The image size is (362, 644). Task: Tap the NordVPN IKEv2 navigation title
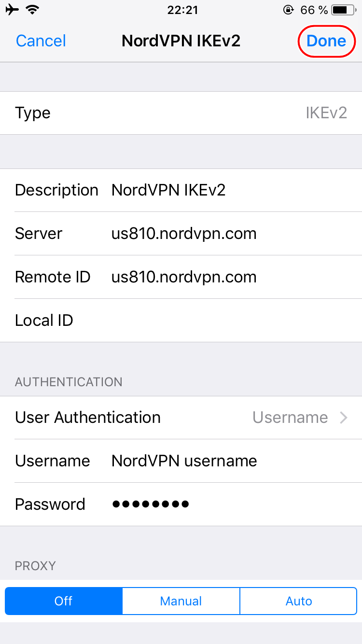click(x=181, y=41)
